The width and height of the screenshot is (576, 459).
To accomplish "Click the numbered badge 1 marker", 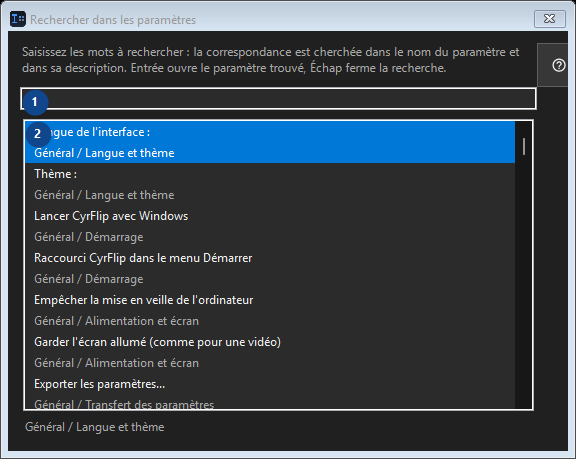I will click(35, 102).
